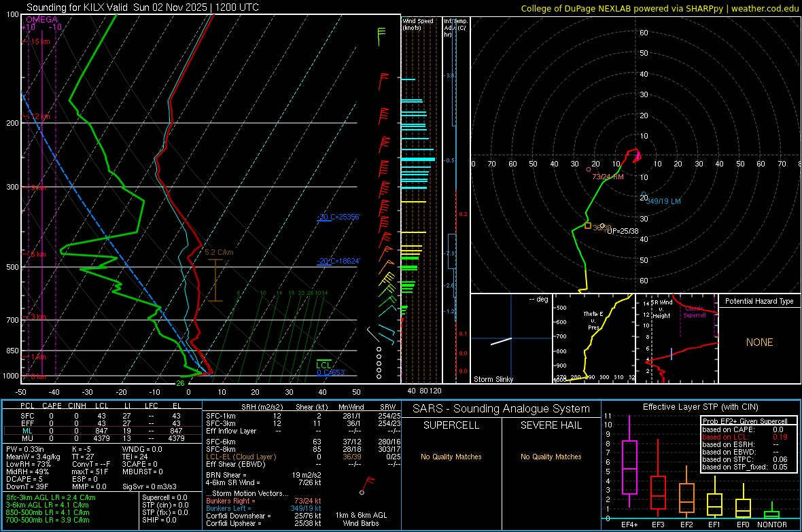802x532 pixels.
Task: Click the 'UP=25/38' hodograph label
Action: (x=623, y=231)
